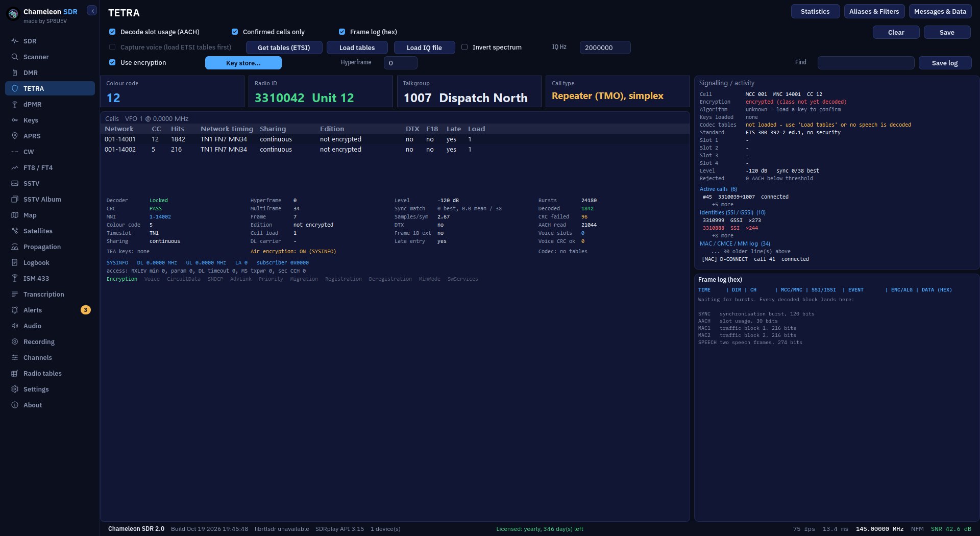Click the SDR waveform icon in sidebar
Image resolution: width=980 pixels, height=536 pixels.
point(15,41)
